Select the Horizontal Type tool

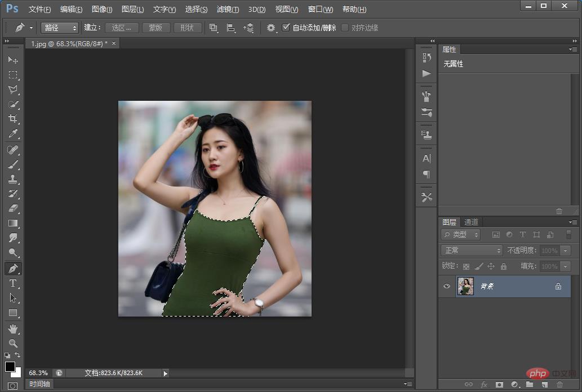[x=13, y=283]
